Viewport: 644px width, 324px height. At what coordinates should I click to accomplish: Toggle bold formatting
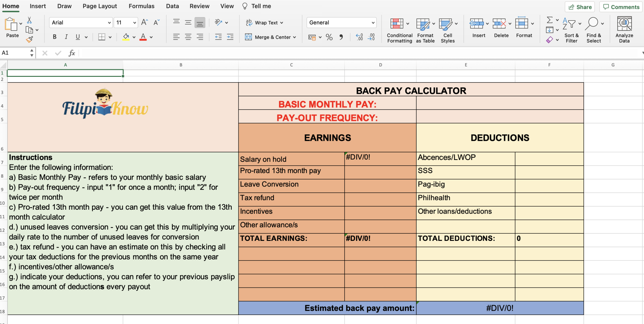coord(54,37)
